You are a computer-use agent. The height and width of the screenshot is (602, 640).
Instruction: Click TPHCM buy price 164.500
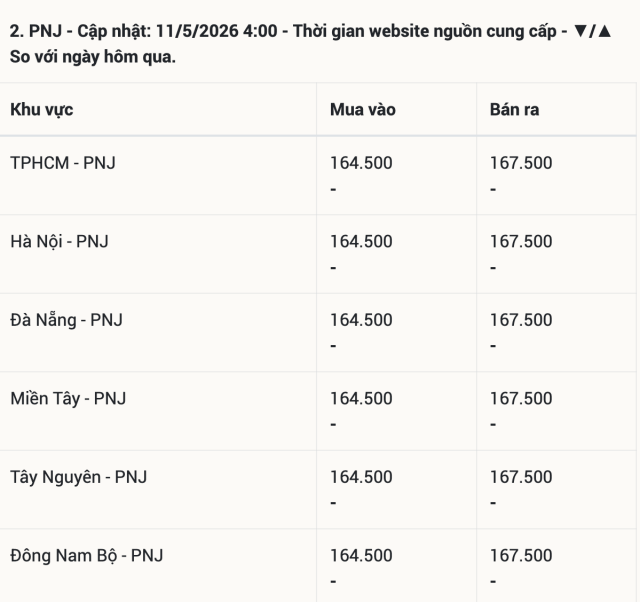(361, 163)
